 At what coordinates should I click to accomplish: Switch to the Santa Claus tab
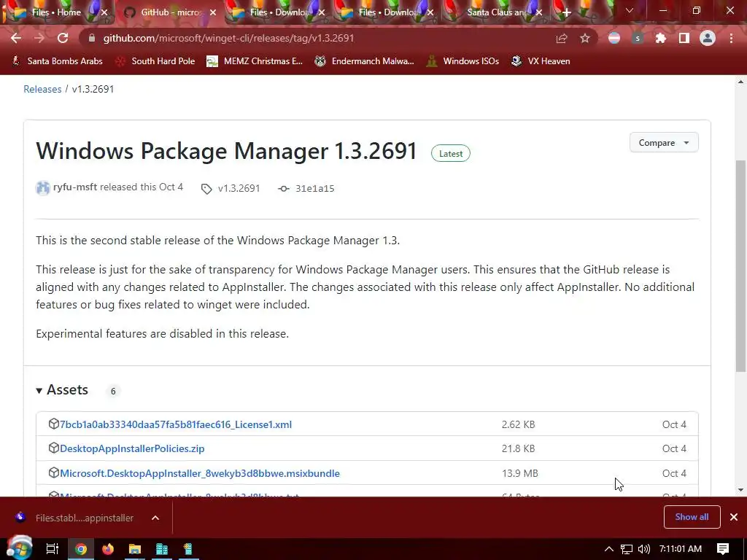point(498,12)
